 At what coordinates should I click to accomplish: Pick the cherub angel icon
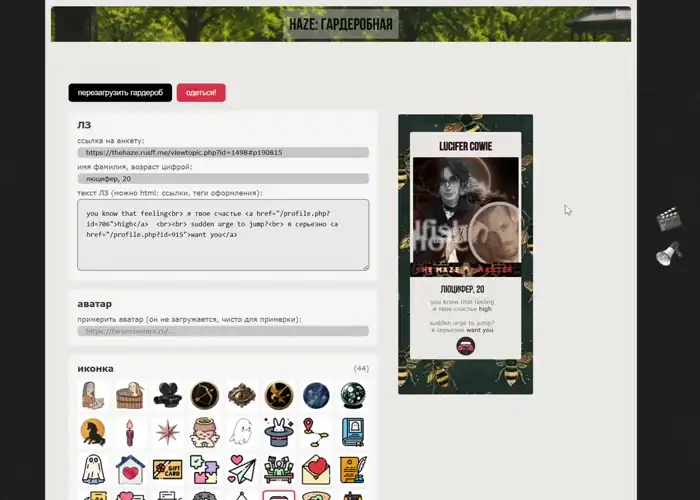[204, 432]
